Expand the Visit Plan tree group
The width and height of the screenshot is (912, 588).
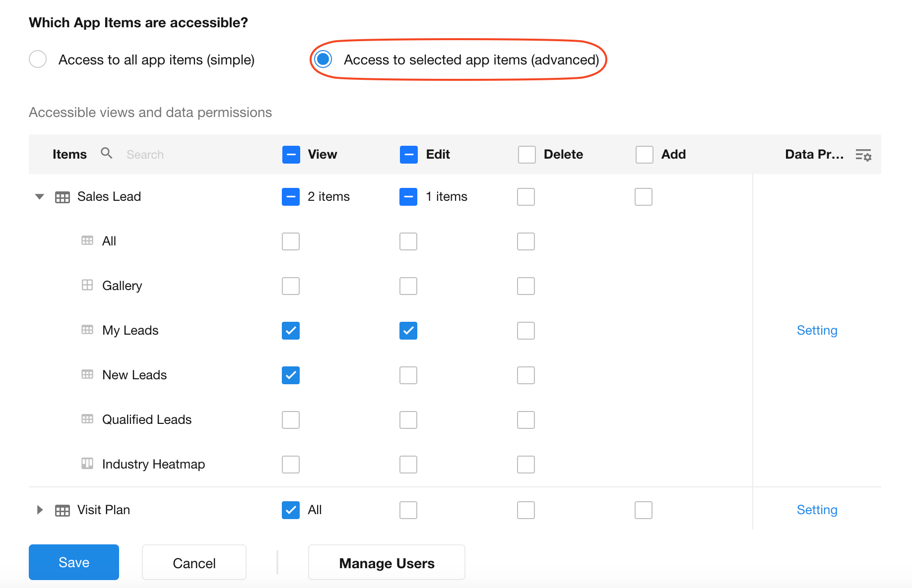point(40,510)
